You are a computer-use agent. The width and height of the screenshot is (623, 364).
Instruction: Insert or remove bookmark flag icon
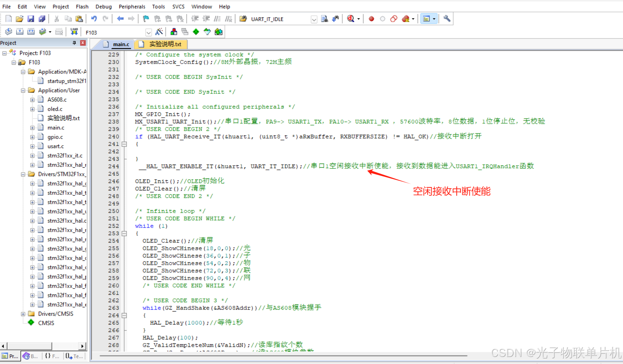pos(146,19)
